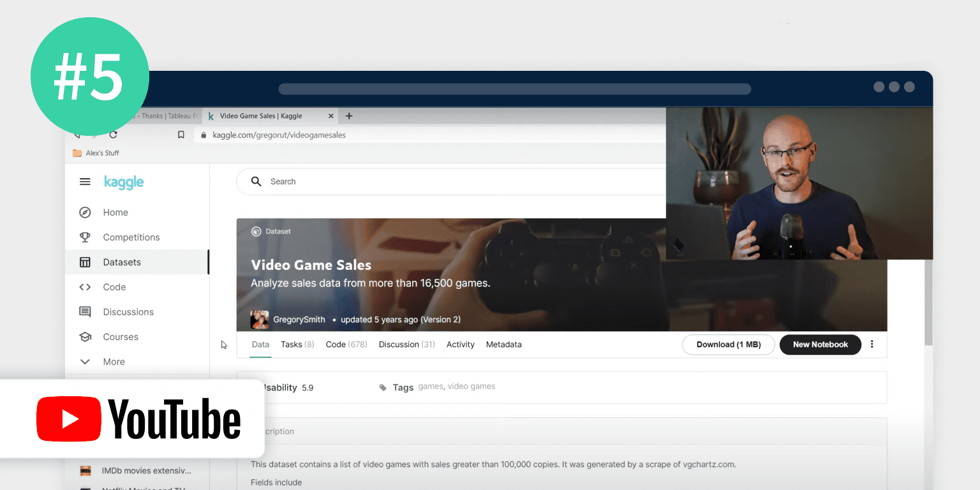Open the Metadata tab

pyautogui.click(x=504, y=345)
